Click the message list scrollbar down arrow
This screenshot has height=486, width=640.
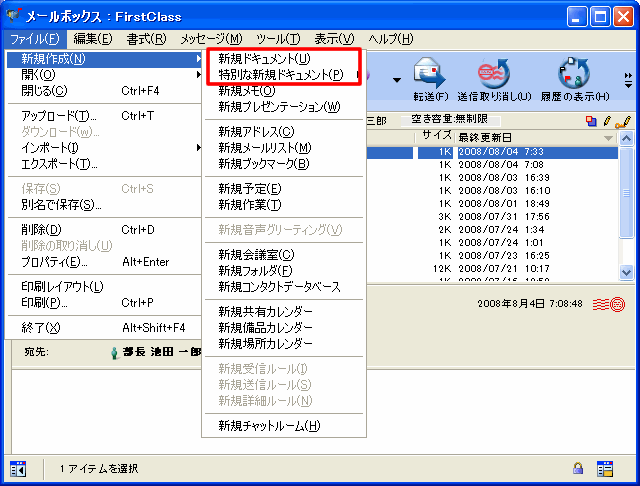[626, 272]
